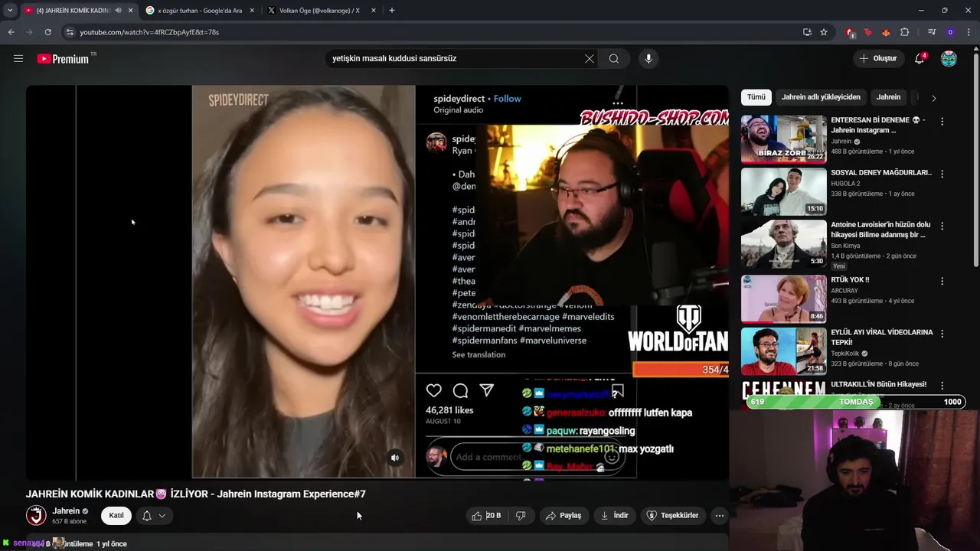Open EYLÜL AYI VİRAL VİDEOLARINA thumbnail
The image size is (980, 551).
[783, 351]
